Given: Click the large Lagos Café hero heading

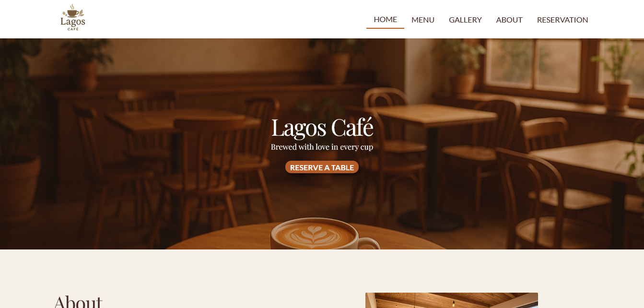Looking at the screenshot, I should (322, 128).
